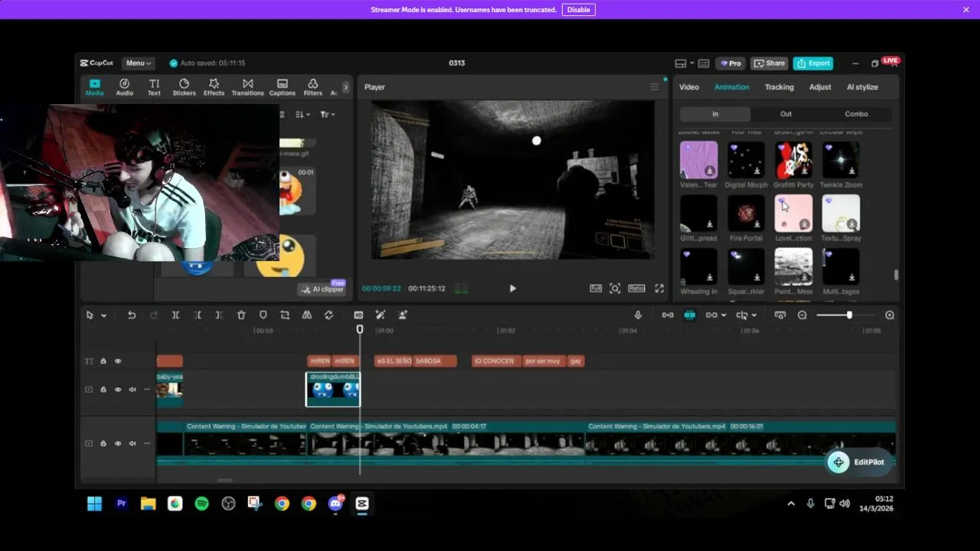Expand the layout options dropdown
980x551 pixels.
point(692,64)
